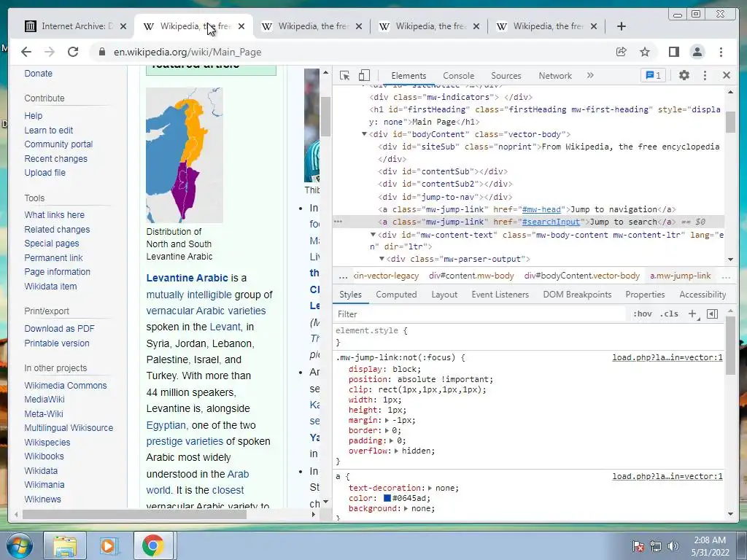Open the first load.php stylesheet source link

click(x=667, y=357)
